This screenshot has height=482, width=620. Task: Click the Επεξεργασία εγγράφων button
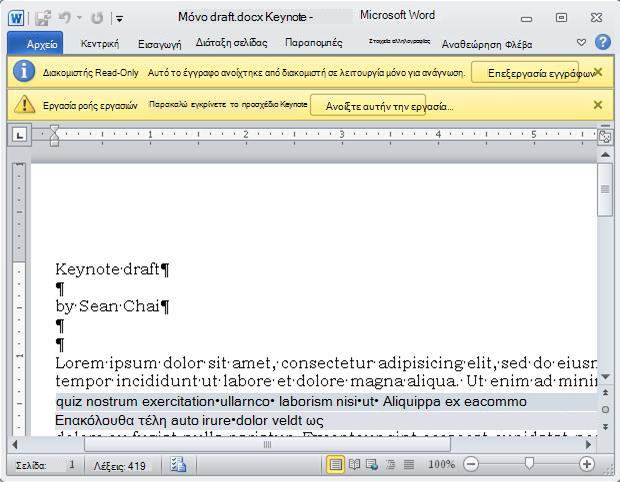coord(525,73)
